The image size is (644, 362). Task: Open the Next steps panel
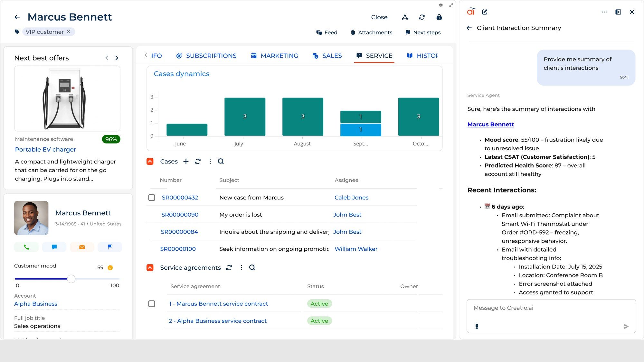click(423, 32)
